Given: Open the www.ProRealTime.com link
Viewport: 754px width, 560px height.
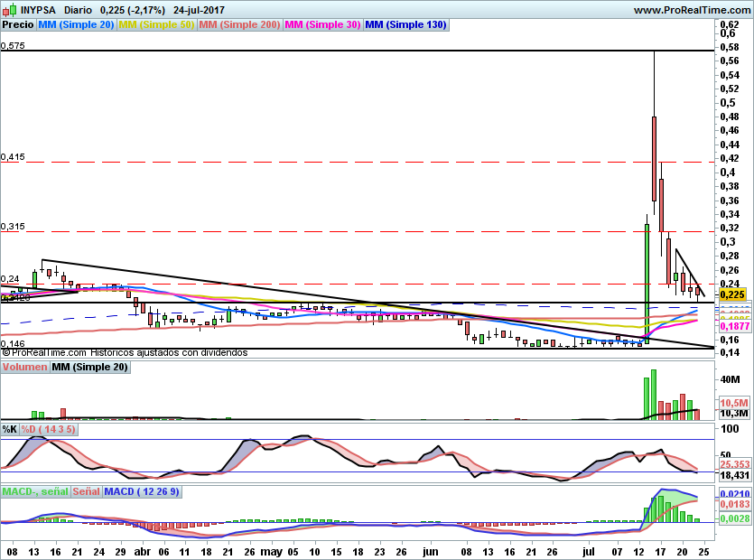Looking at the screenshot, I should pos(693,10).
